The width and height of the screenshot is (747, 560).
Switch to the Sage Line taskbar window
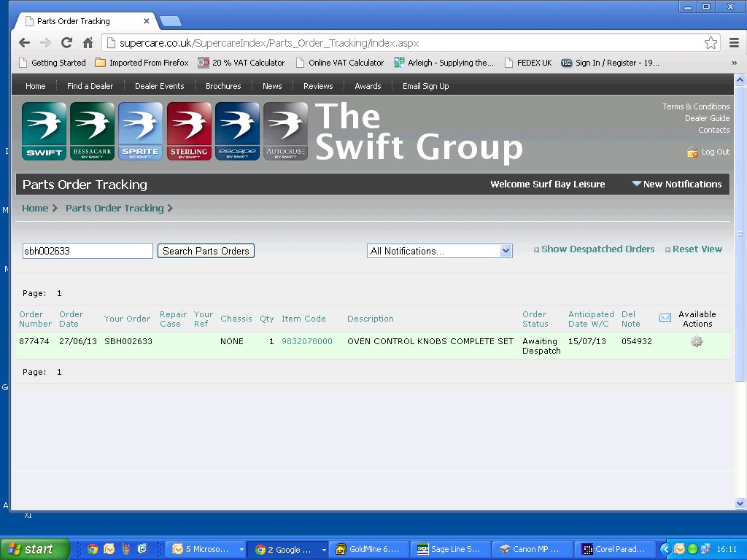(449, 549)
